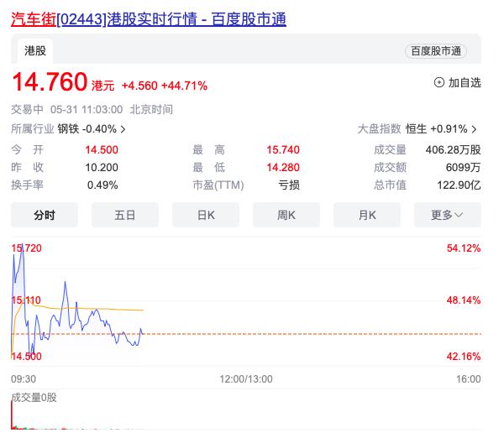Expand the 恒生 index chevron arrow
This screenshot has width=504, height=438.
[474, 129]
